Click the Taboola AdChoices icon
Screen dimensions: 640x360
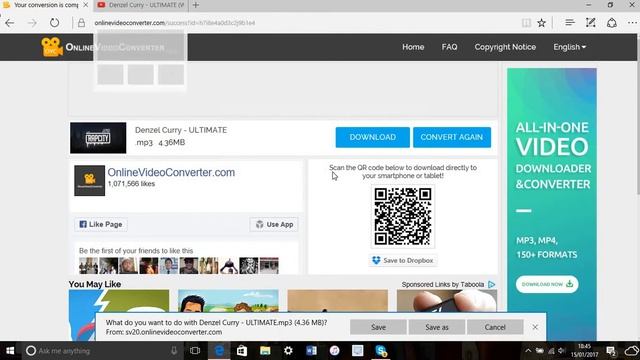(x=492, y=284)
